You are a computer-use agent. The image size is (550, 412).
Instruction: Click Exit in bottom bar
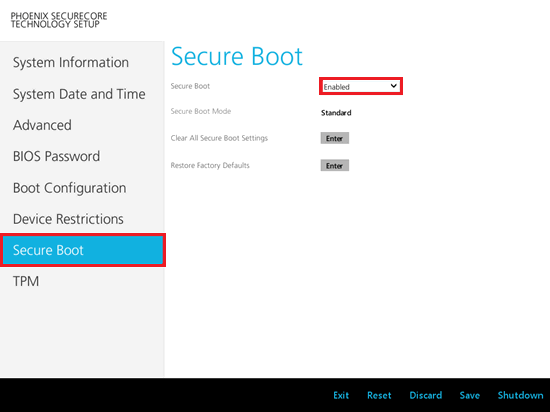(x=341, y=395)
